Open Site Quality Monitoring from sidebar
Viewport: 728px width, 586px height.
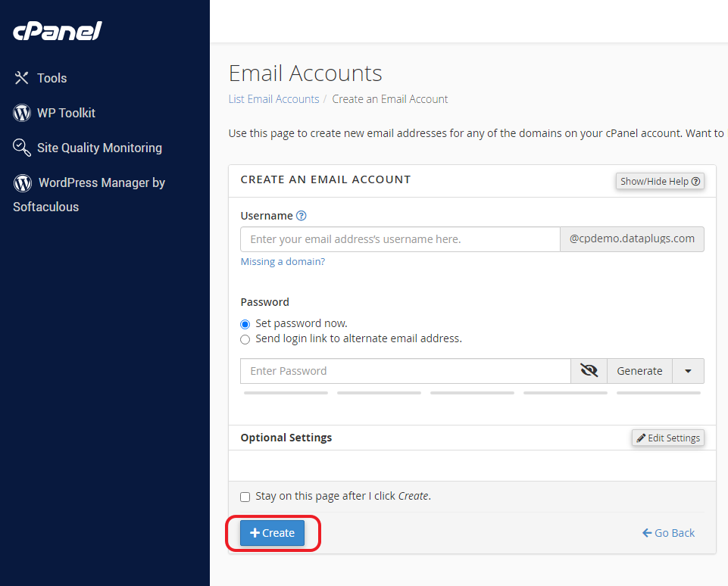[x=99, y=148]
